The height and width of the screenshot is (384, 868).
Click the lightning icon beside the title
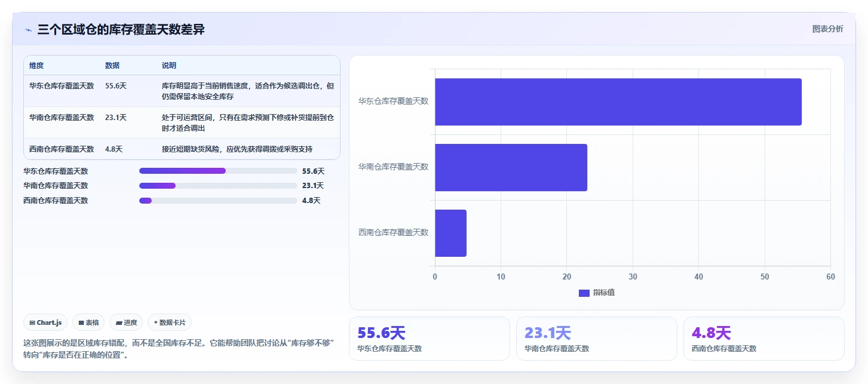[x=28, y=30]
